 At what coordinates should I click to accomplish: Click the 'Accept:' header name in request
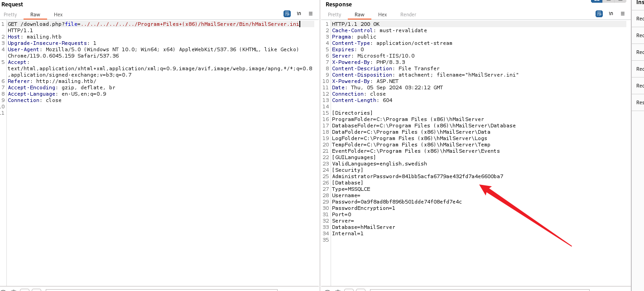(19, 62)
